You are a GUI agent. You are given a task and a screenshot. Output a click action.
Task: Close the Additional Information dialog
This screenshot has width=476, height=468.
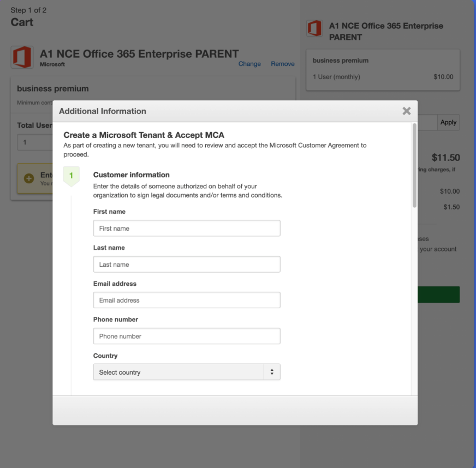point(406,111)
